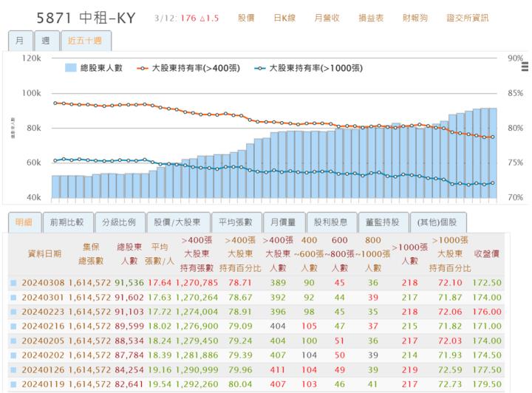Click the blue square marker beside 20240126
Image resolution: width=532 pixels, height=393 pixels.
(x=13, y=370)
